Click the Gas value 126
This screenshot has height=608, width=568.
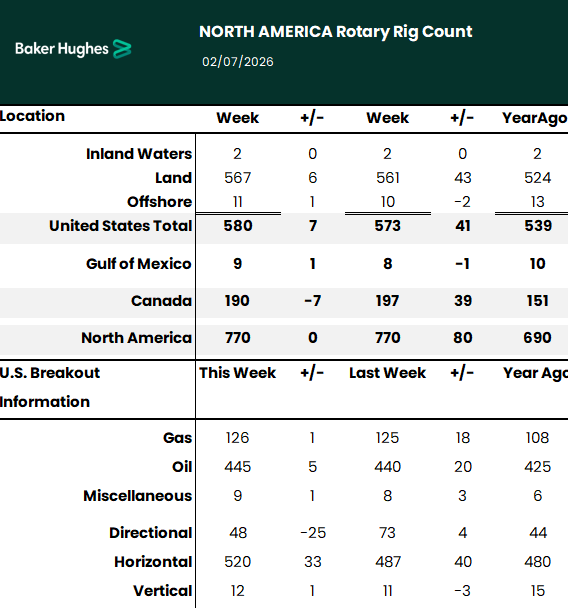tap(237, 438)
